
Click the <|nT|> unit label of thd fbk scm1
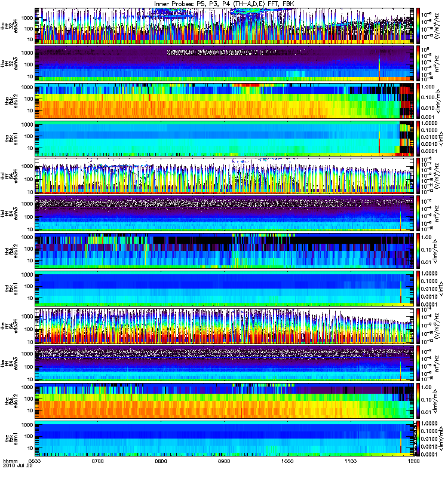[x=440, y=289]
